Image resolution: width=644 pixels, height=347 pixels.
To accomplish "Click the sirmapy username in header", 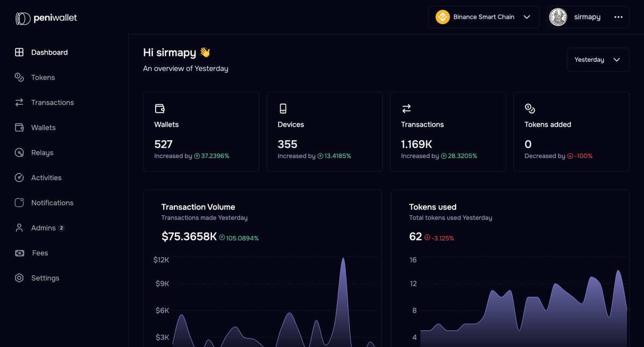I will (x=587, y=17).
